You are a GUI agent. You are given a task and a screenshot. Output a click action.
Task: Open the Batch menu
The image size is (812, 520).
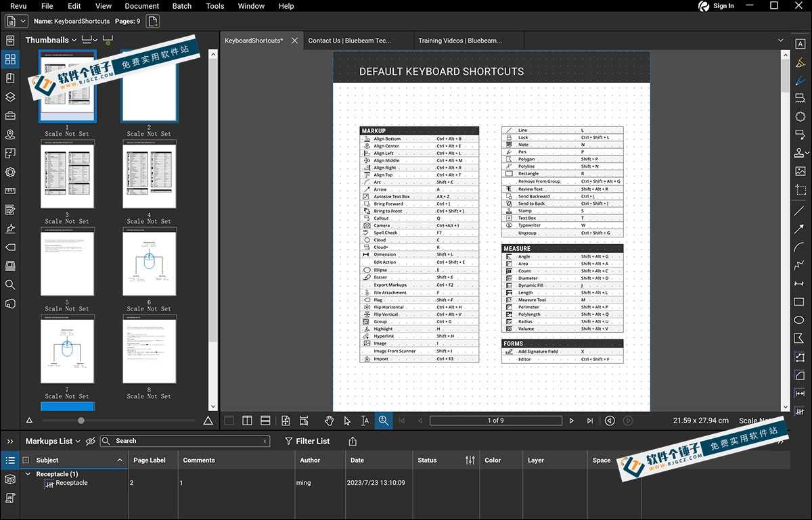click(x=182, y=6)
